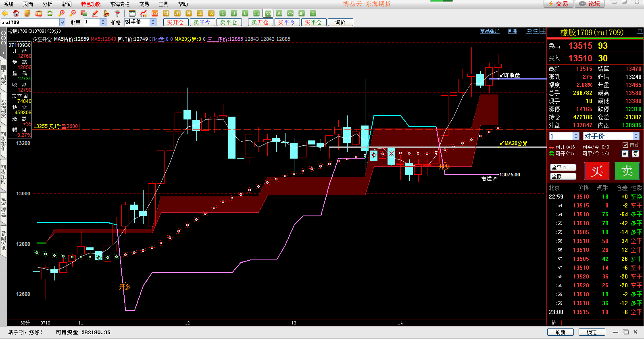
Task: Click the 商品叠加 link above the chart
Action: click(490, 31)
